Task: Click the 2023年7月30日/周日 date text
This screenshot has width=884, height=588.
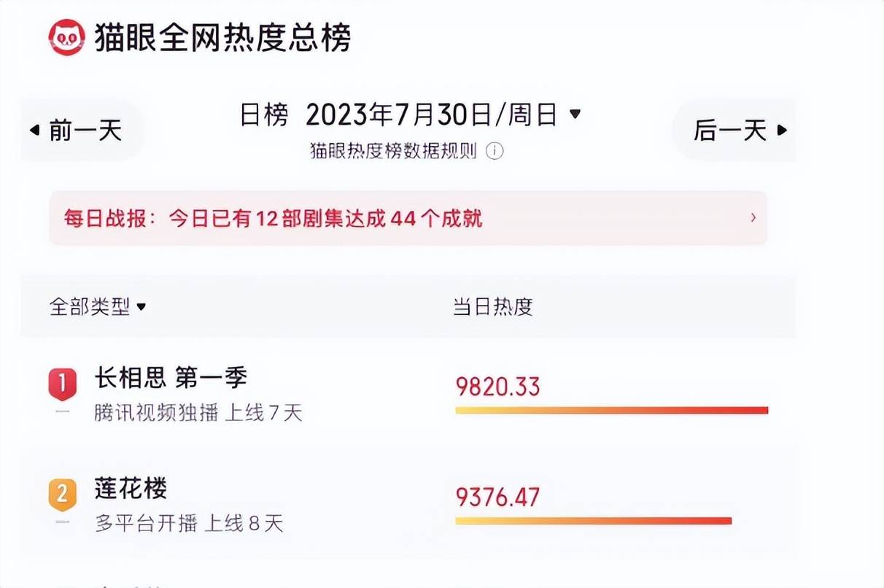Action: pyautogui.click(x=432, y=115)
